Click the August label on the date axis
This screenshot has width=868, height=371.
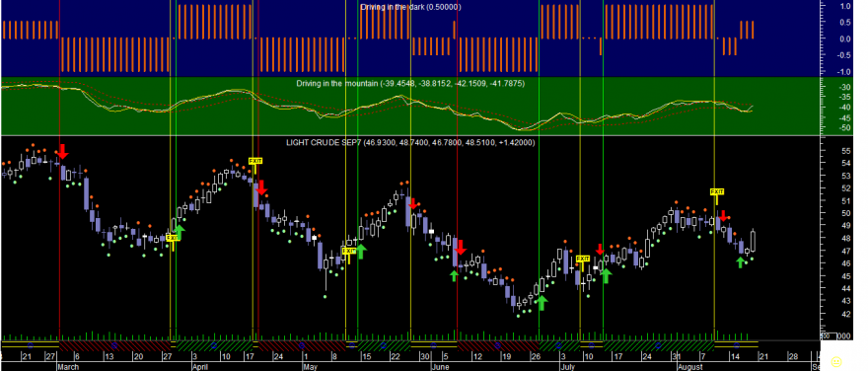[689, 367]
